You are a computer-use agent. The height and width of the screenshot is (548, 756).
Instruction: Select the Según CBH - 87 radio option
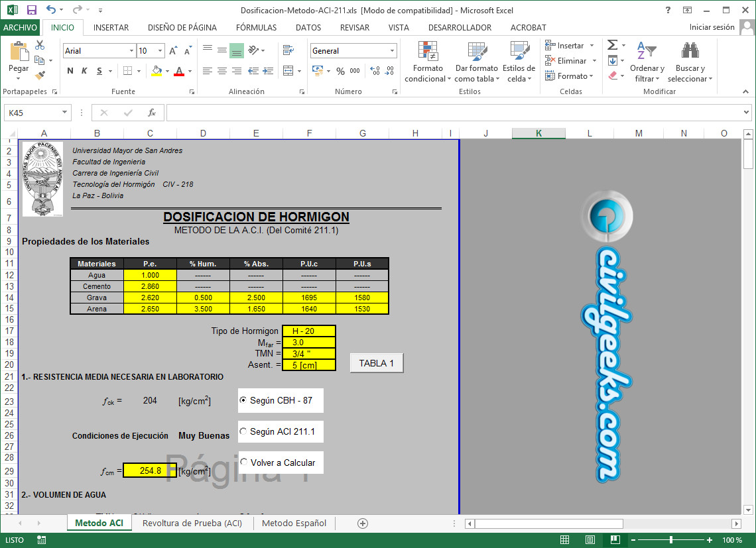pos(243,400)
